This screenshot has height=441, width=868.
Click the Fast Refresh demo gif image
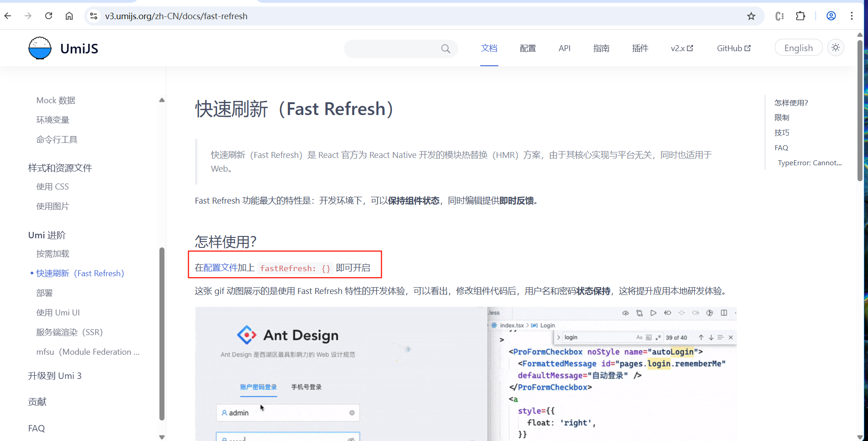[466, 374]
